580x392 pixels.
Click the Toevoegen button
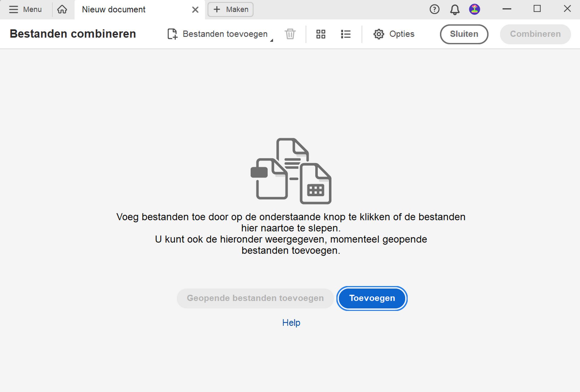click(x=372, y=298)
